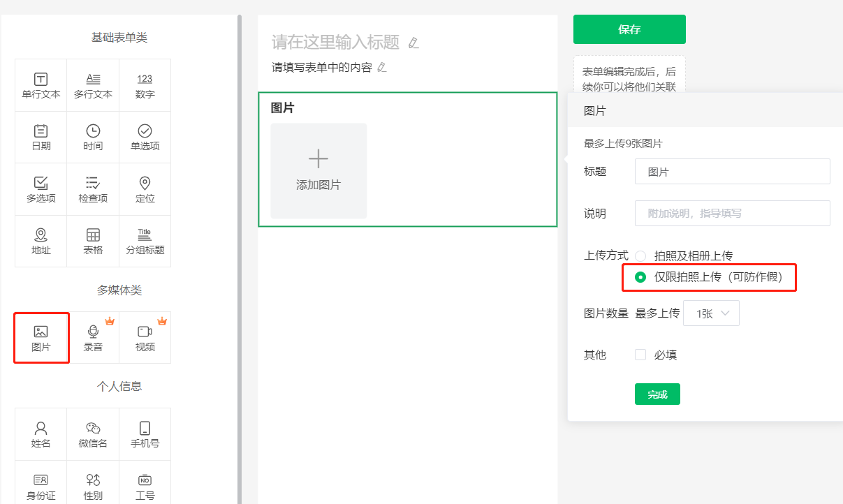Insert the 检查项 checklist field
Screen dimensions: 843x504
(x=93, y=189)
